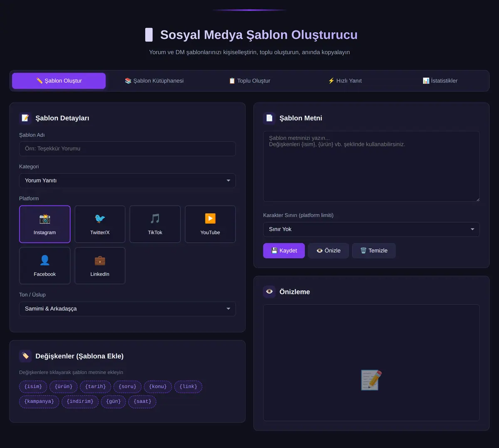Click the Önizleme eye header icon
499x448 pixels.
click(269, 292)
